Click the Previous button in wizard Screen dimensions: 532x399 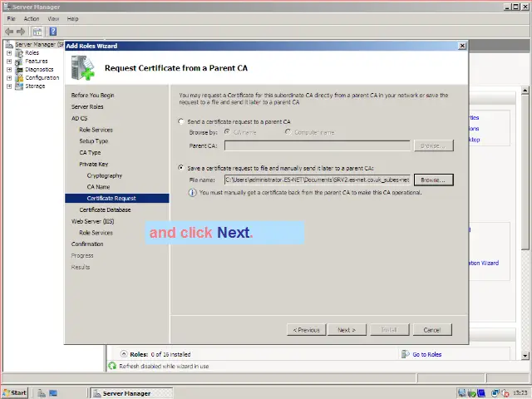point(307,330)
